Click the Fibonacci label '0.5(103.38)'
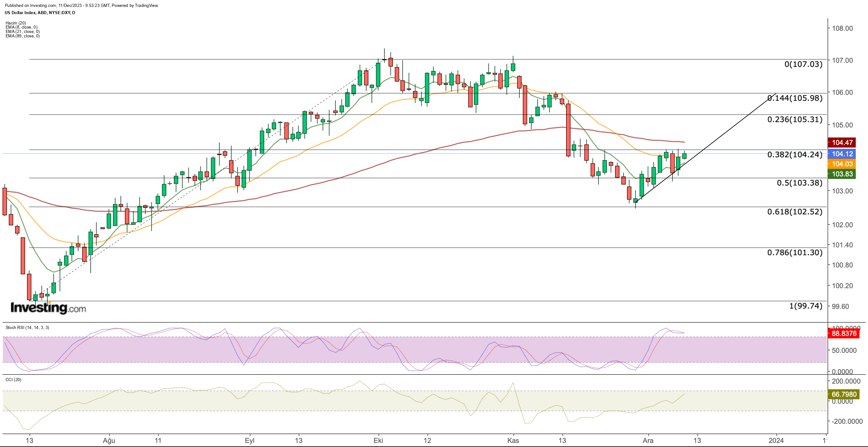Image resolution: width=868 pixels, height=447 pixels. (800, 183)
